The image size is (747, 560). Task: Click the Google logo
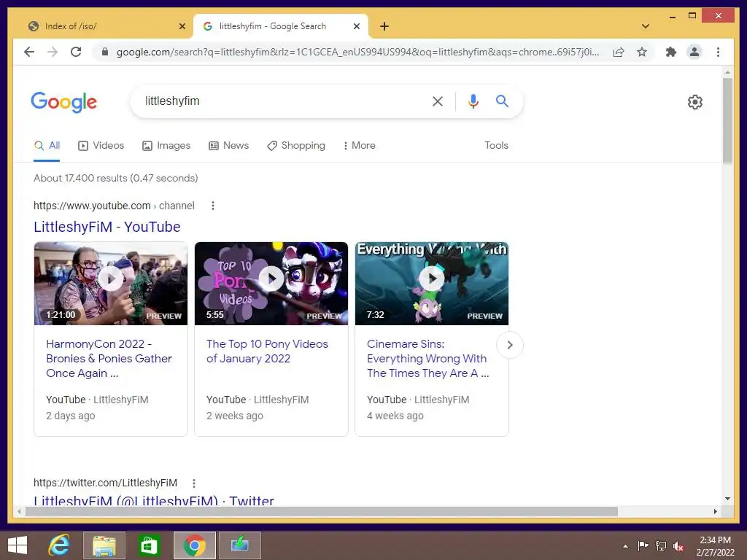pyautogui.click(x=64, y=102)
